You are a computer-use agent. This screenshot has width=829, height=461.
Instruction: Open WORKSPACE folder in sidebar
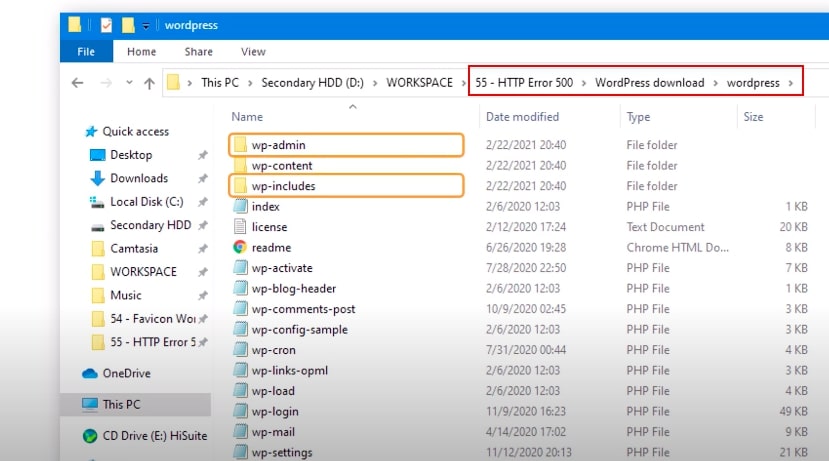click(x=134, y=272)
